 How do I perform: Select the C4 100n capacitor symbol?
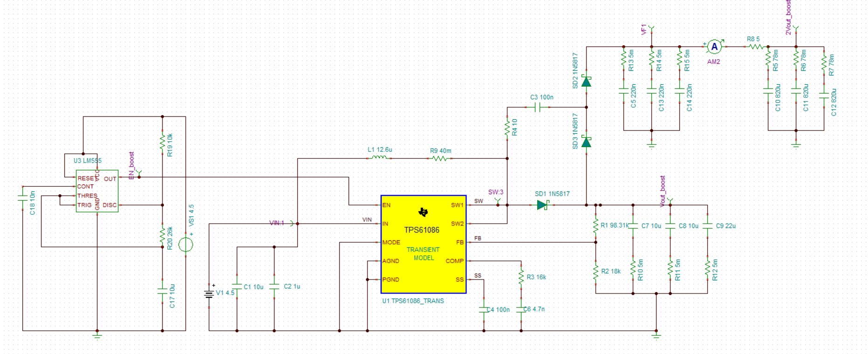point(484,310)
